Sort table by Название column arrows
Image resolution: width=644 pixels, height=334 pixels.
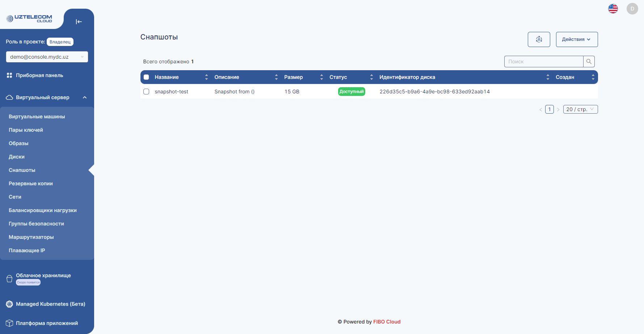[206, 77]
